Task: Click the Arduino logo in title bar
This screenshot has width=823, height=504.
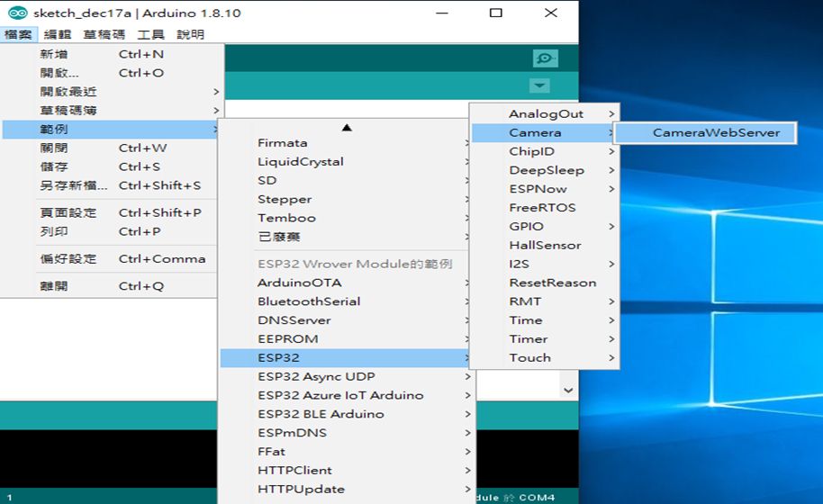Action: 17,13
